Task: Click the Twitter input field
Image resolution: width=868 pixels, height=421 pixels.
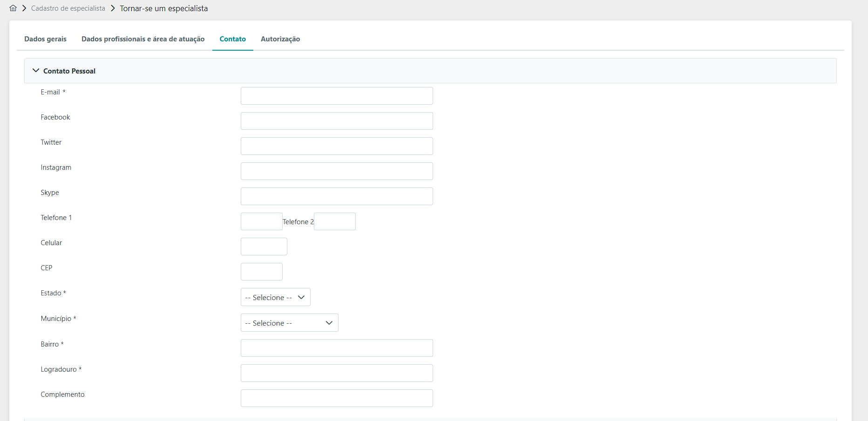Action: click(x=337, y=146)
